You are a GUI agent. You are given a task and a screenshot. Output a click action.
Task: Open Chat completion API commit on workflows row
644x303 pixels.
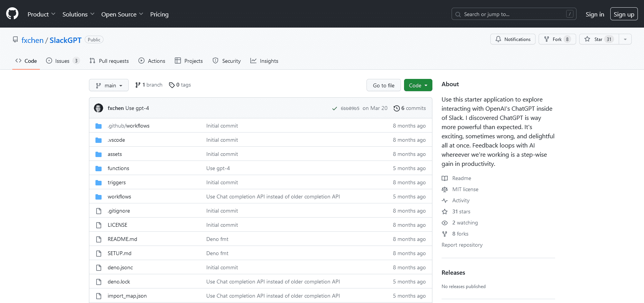273,197
